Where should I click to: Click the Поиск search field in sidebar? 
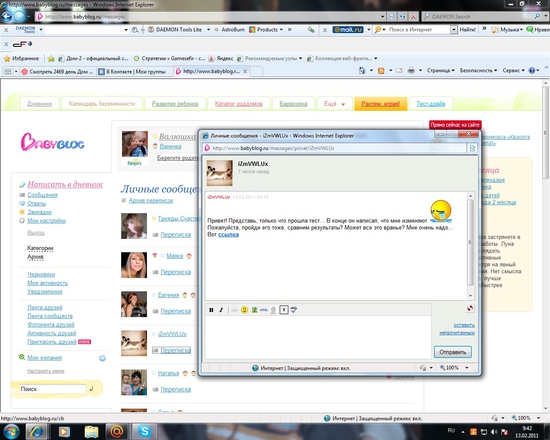coord(53,389)
